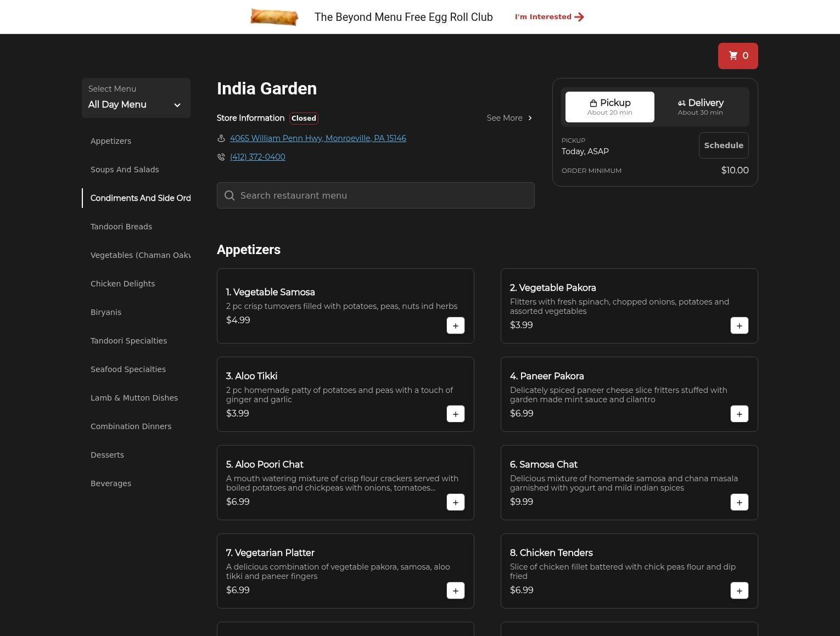Add Vegetable Pakora using its plus icon
The width and height of the screenshot is (840, 636).
[739, 325]
